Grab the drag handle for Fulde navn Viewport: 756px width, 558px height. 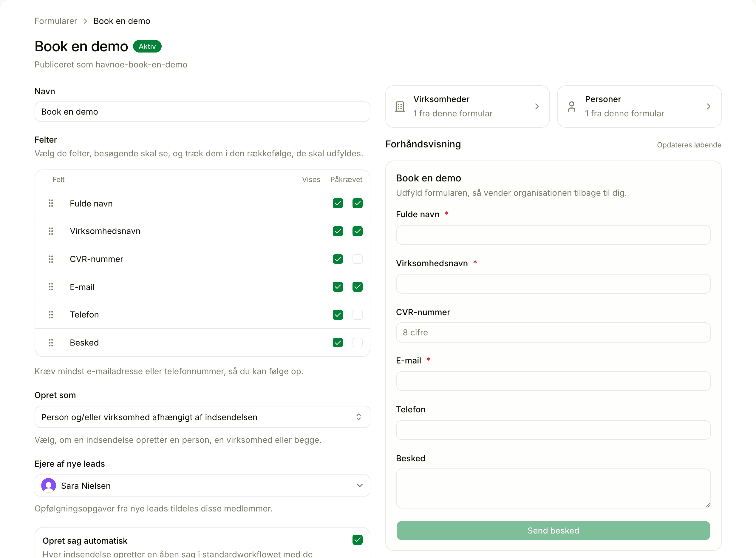(51, 203)
